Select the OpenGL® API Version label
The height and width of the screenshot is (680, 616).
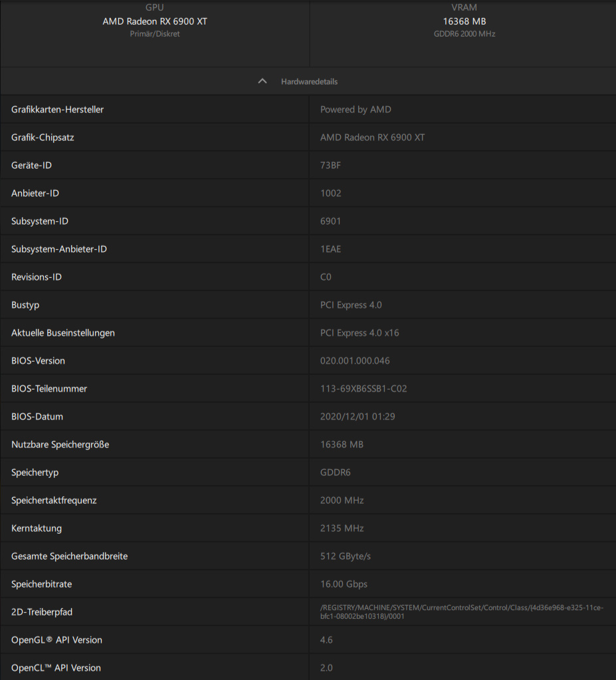[x=56, y=639]
